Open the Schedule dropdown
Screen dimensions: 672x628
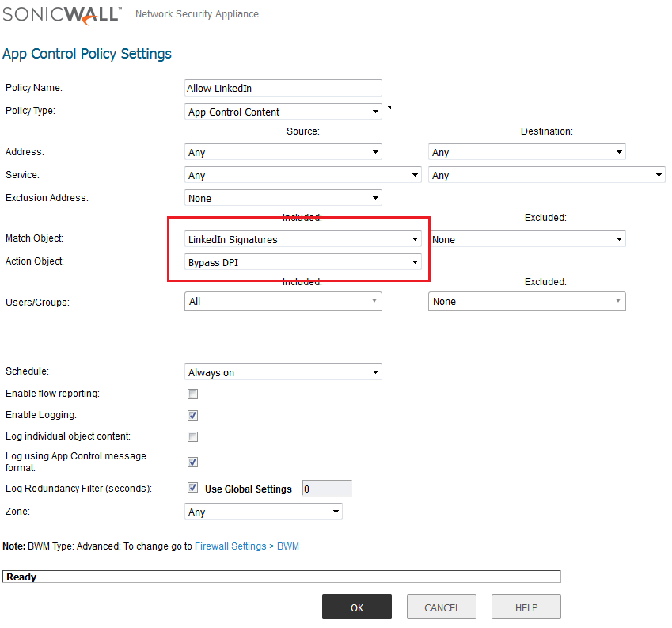pyautogui.click(x=283, y=372)
